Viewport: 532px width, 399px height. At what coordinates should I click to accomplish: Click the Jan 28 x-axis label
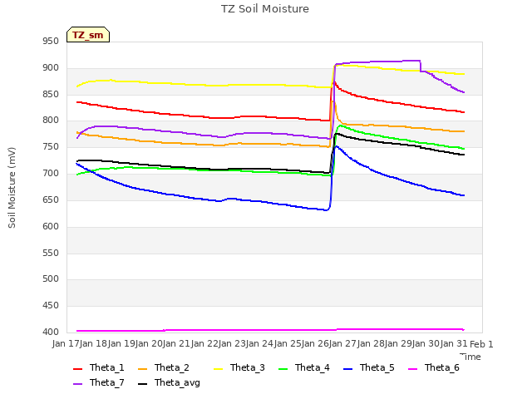[370, 344]
